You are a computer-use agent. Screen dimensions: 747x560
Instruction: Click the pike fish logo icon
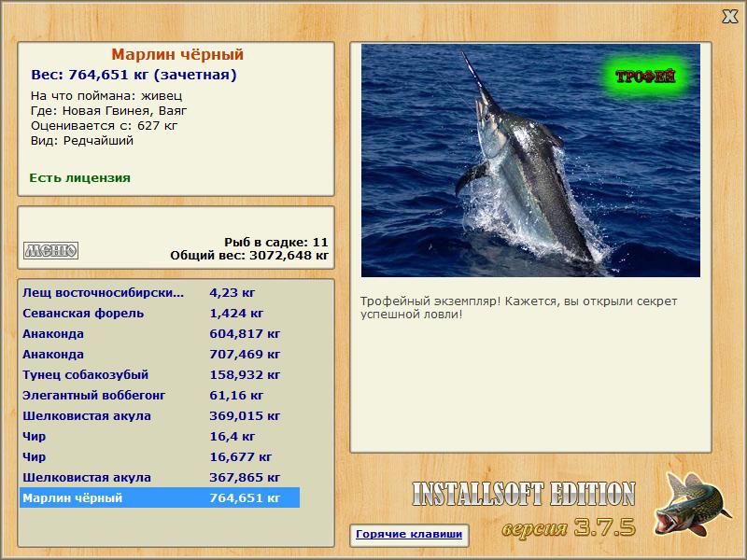pyautogui.click(x=693, y=504)
